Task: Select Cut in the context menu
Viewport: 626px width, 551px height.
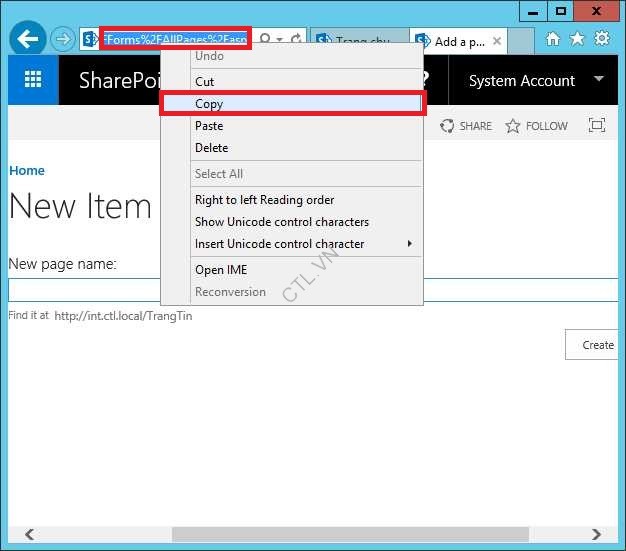Action: (x=204, y=82)
